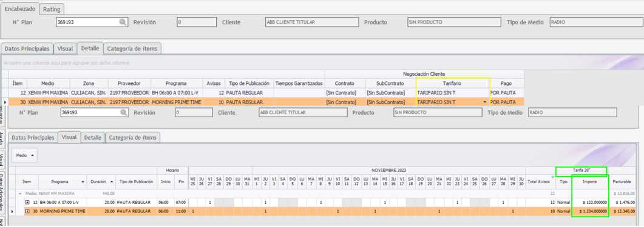This screenshot has width=644, height=227.
Task: Open Categoría de ítems tab in upper panel
Action: click(x=132, y=49)
